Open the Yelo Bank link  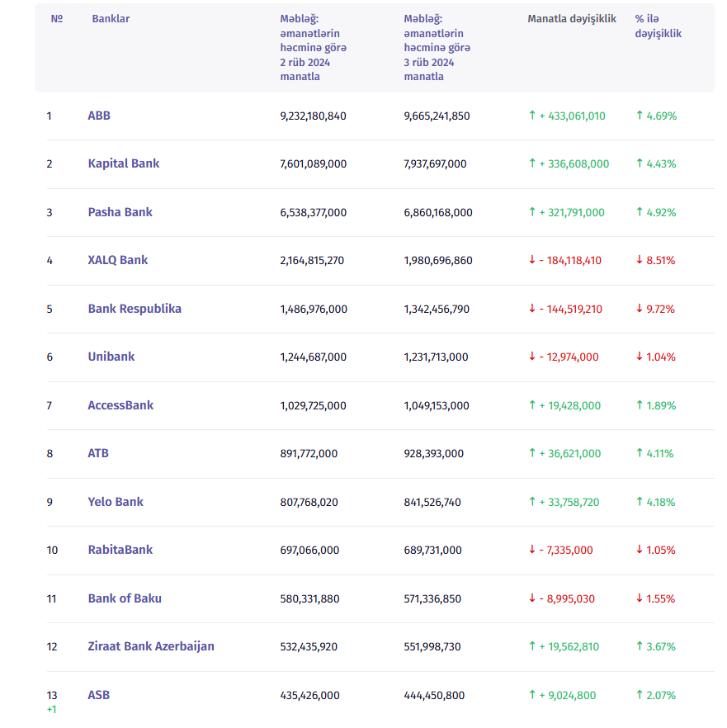pos(116,502)
